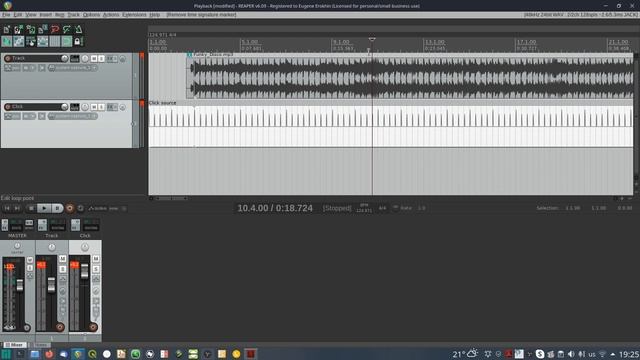This screenshot has width=640, height=360.
Task: Switch to the Mixer docker tab
Action: tap(14, 345)
